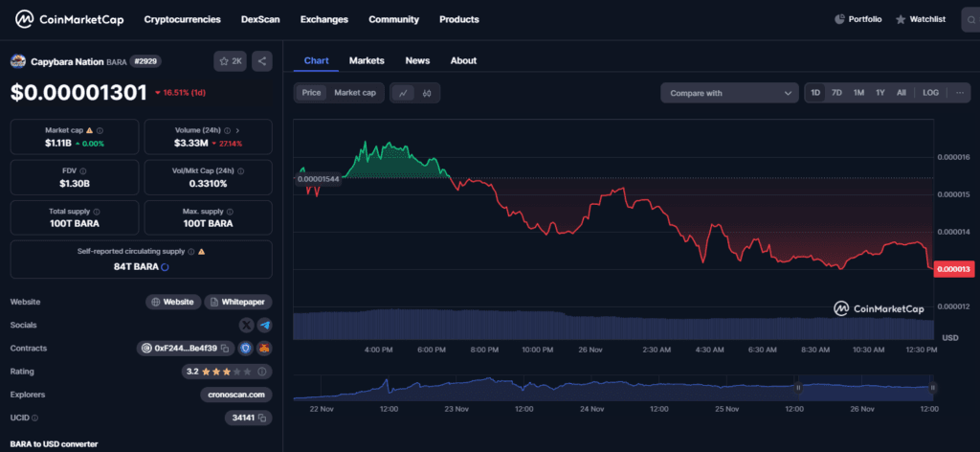Screen dimensions: 980x452
Task: Click the Total supply info icon
Action: coord(97,212)
